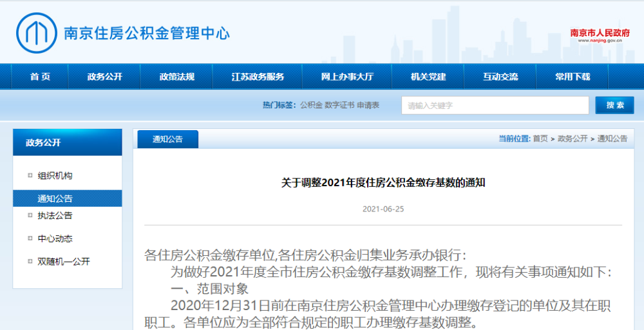The image size is (644, 330).
Task: Click the Nanjing Housing Fund circular logo
Action: [37, 33]
